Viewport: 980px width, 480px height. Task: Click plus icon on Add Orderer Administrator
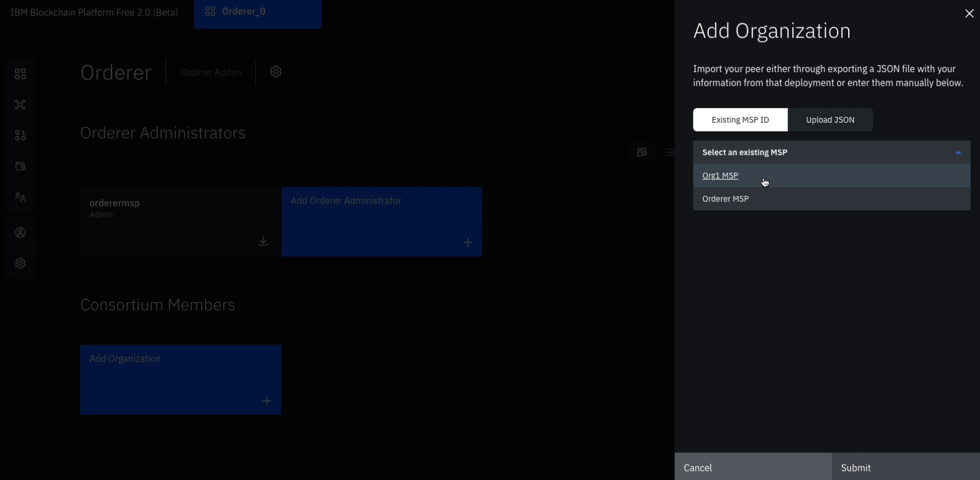tap(468, 242)
